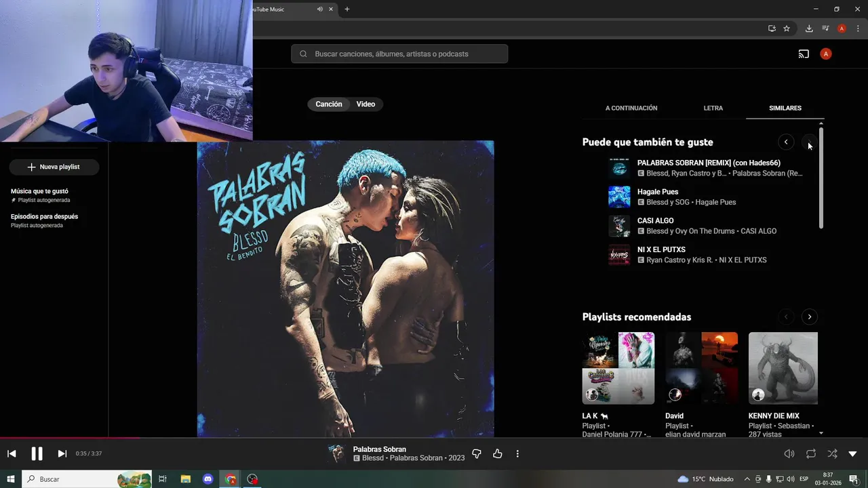Switch to Video mode

[x=366, y=104]
